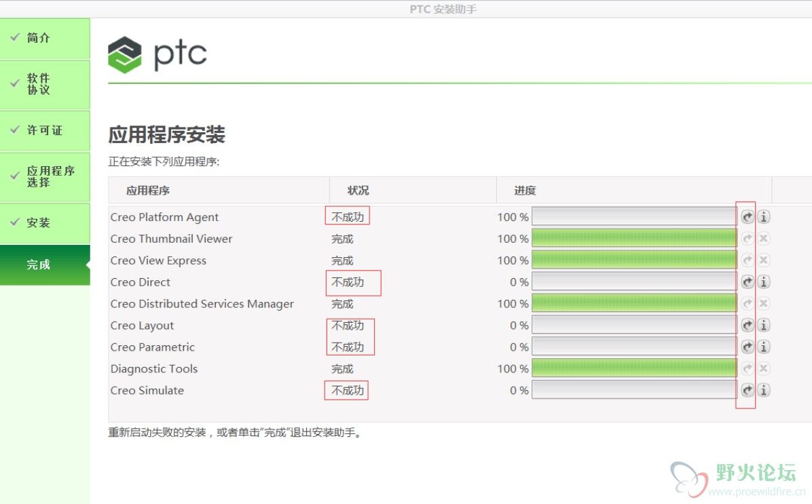This screenshot has height=504, width=812.
Task: Click X icon for Diagnostic Tools
Action: [763, 368]
